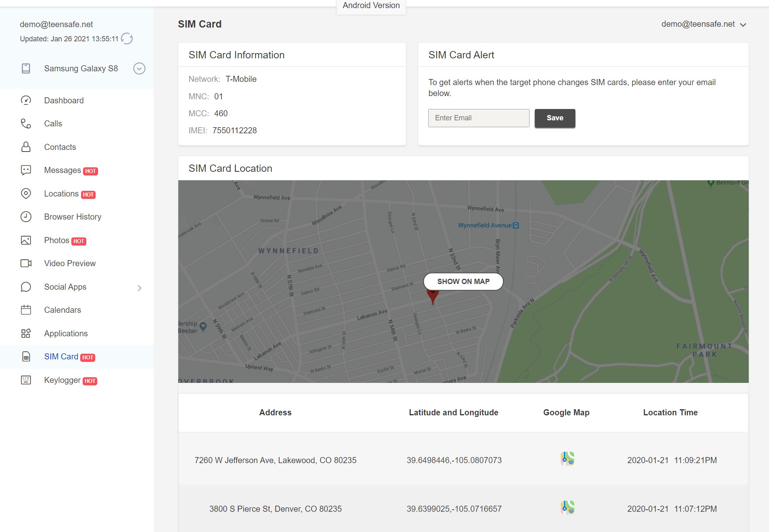This screenshot has height=532, width=769.
Task: Click the Calendars icon in sidebar
Action: 26,310
